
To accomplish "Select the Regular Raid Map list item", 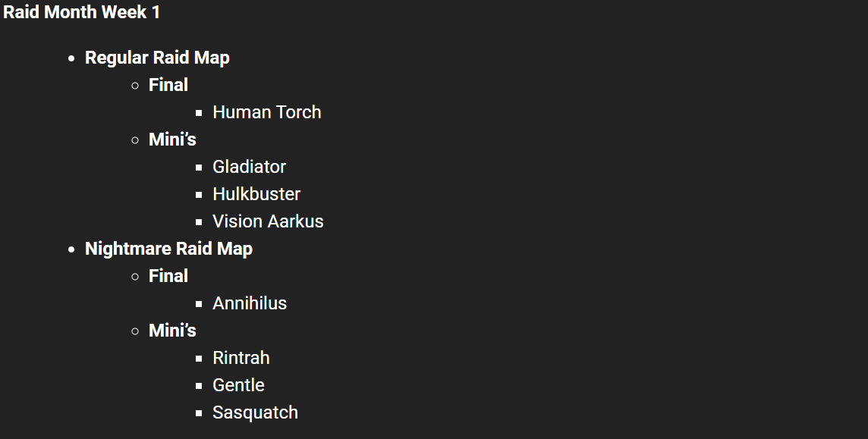I will (157, 58).
